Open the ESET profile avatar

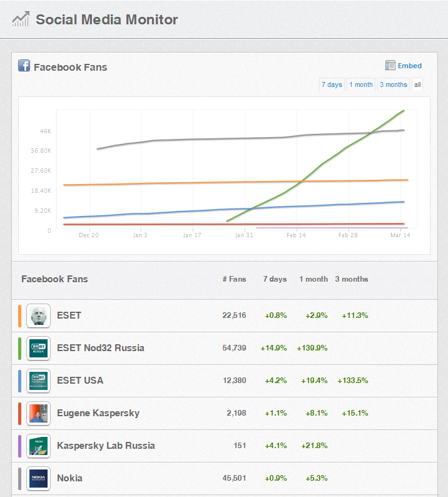pyautogui.click(x=38, y=315)
